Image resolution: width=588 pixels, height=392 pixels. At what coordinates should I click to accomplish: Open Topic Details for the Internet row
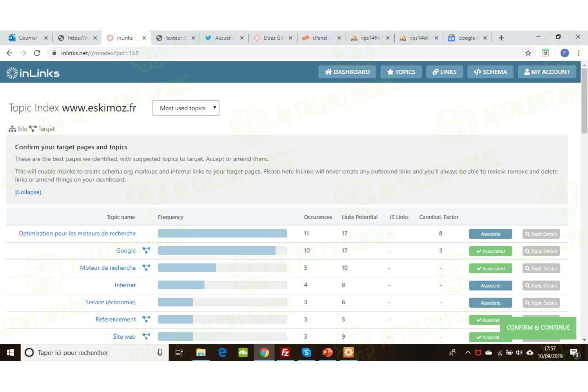[541, 286]
